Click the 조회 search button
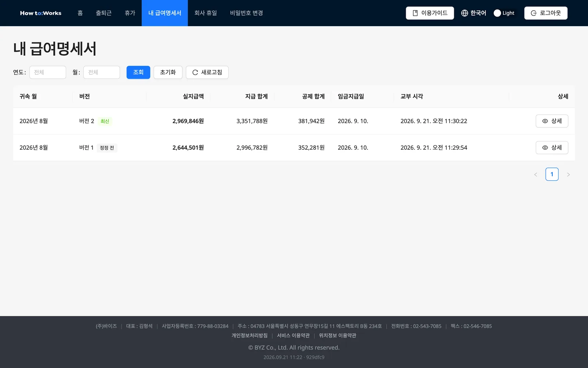 [x=138, y=72]
